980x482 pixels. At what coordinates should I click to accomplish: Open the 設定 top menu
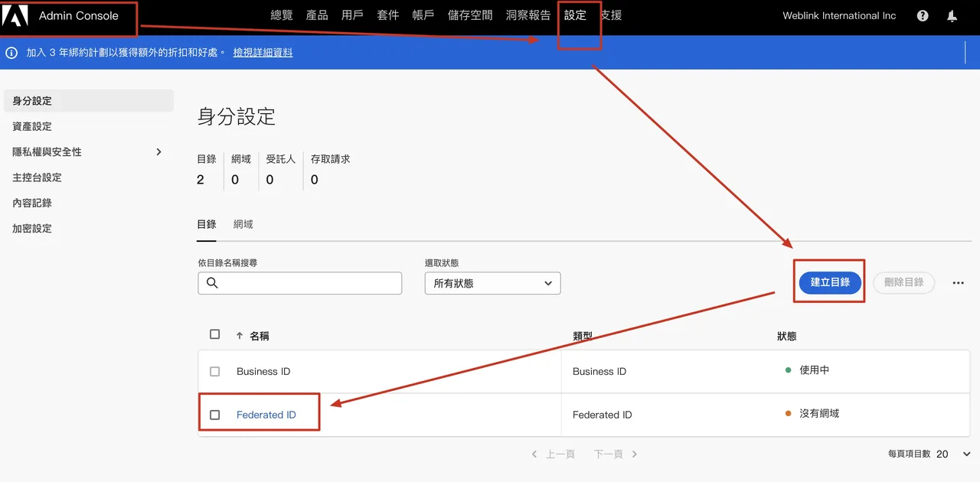point(576,15)
